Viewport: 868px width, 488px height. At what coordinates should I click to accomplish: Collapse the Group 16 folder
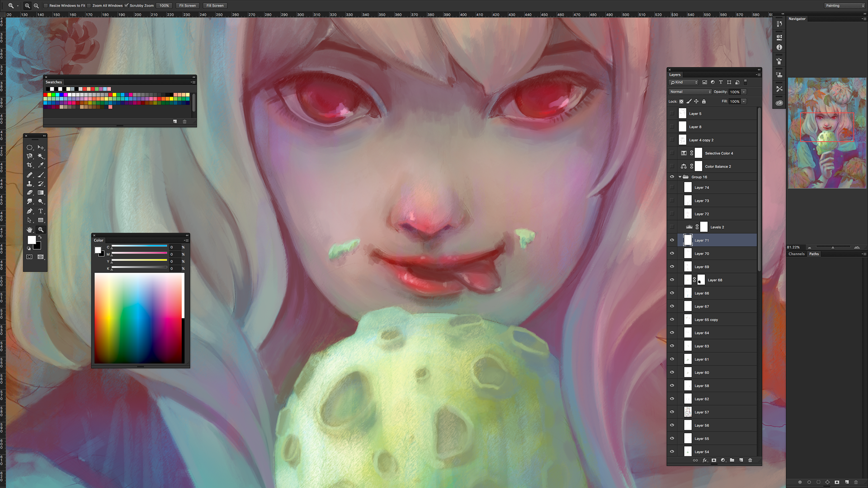[x=679, y=177]
